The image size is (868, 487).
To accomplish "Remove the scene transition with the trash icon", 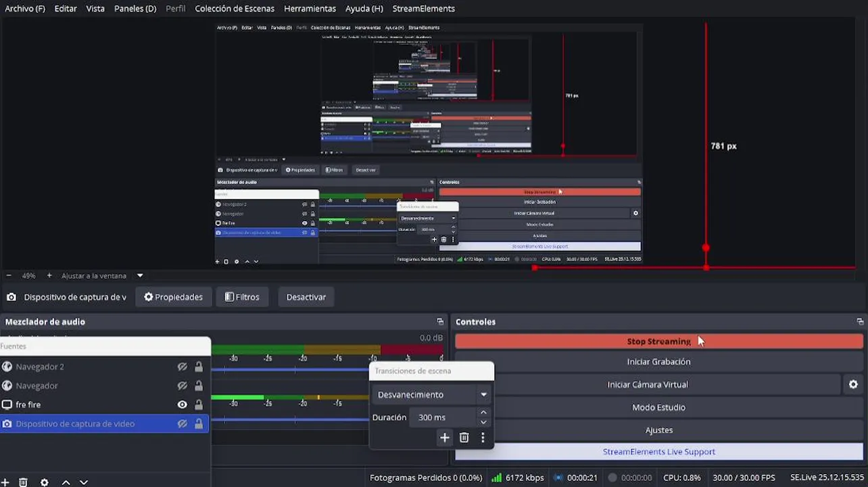I will click(x=464, y=438).
